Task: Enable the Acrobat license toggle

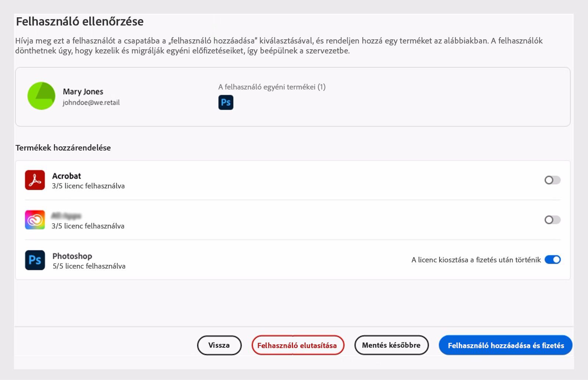Action: coord(552,180)
